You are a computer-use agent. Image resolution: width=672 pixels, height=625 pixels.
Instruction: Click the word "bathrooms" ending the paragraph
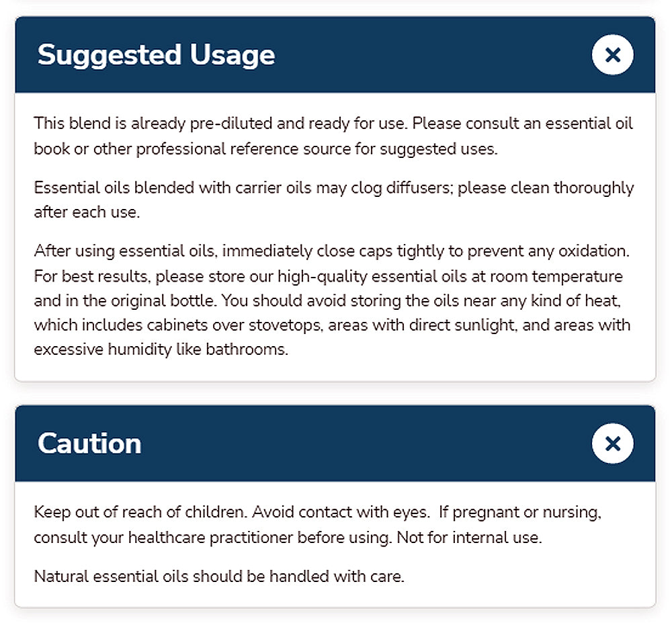tap(253, 350)
